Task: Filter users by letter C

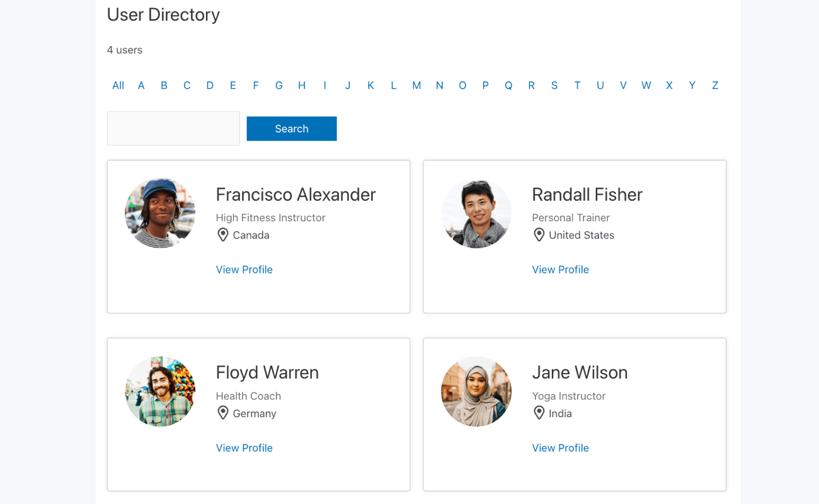Action: (x=187, y=86)
